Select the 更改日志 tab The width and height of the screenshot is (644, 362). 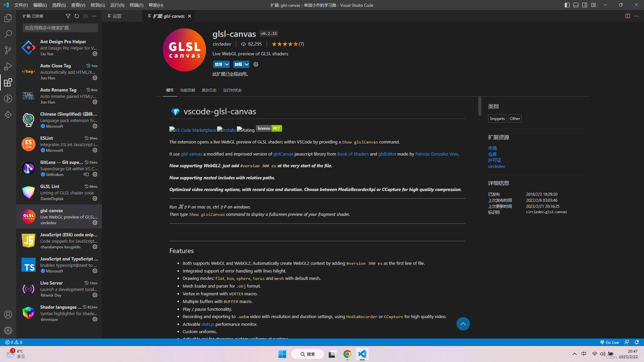coord(208,90)
